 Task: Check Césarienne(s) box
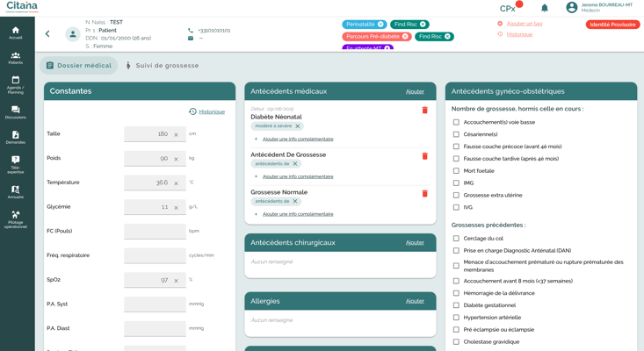point(456,134)
